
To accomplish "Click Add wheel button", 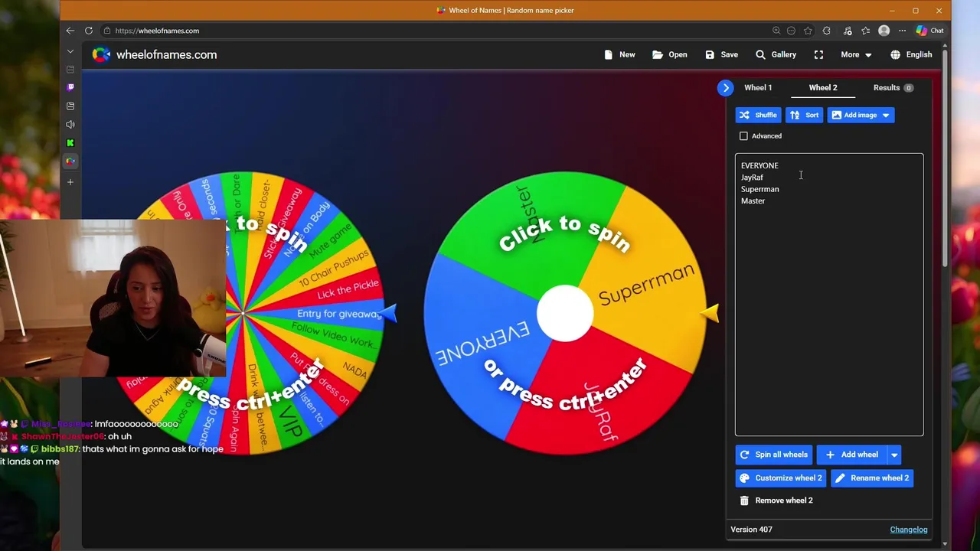I will tap(851, 455).
